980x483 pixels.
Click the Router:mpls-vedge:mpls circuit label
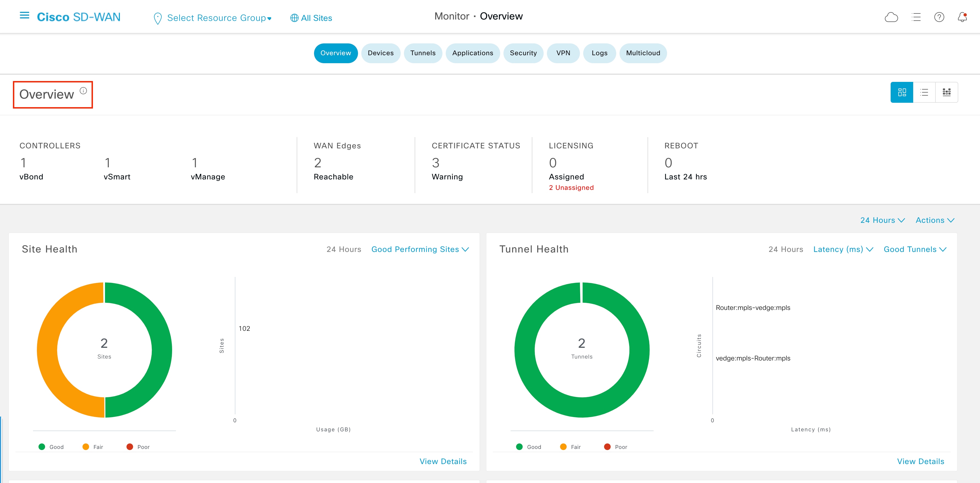tap(753, 308)
